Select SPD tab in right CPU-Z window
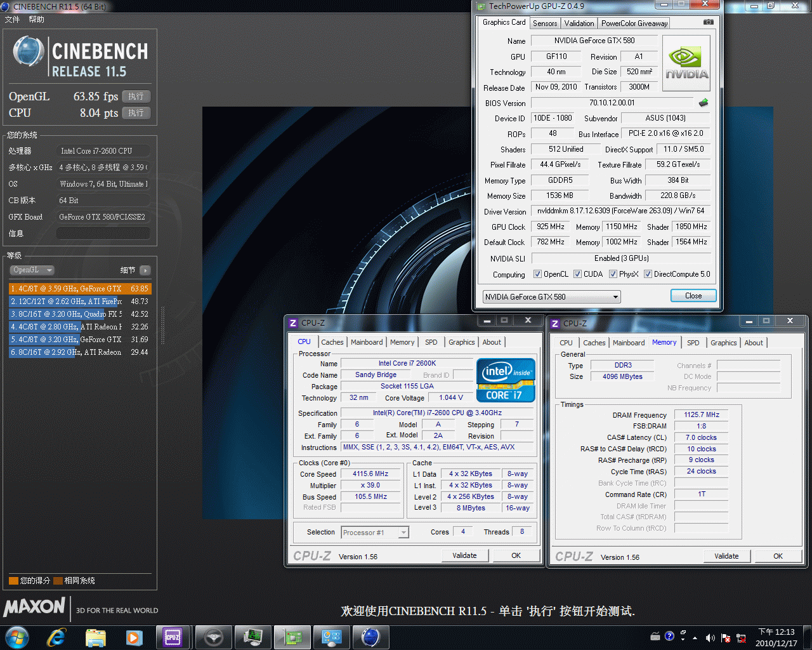This screenshot has height=650, width=812. pyautogui.click(x=693, y=343)
